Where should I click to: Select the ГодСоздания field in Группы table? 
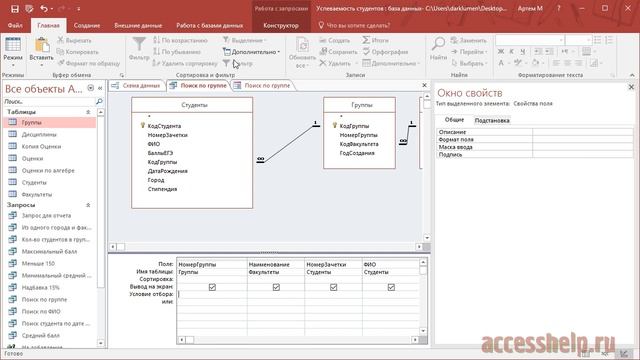point(357,153)
